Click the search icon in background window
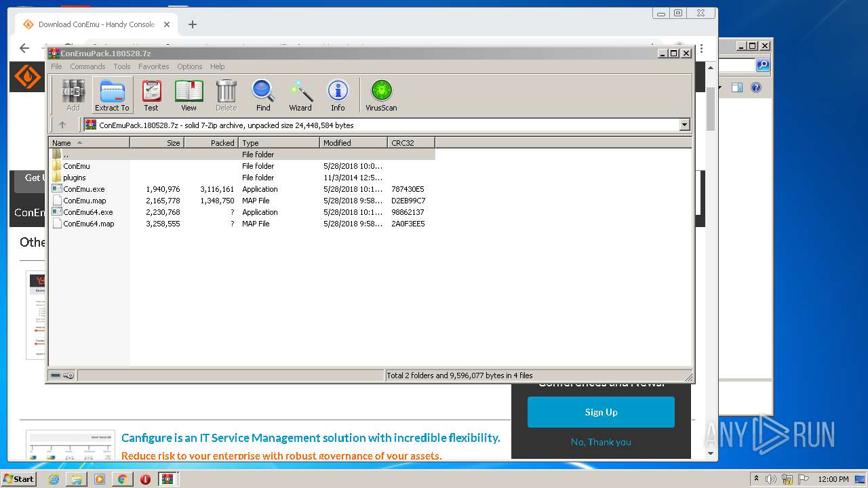Viewport: 868px width, 488px height. click(x=763, y=65)
